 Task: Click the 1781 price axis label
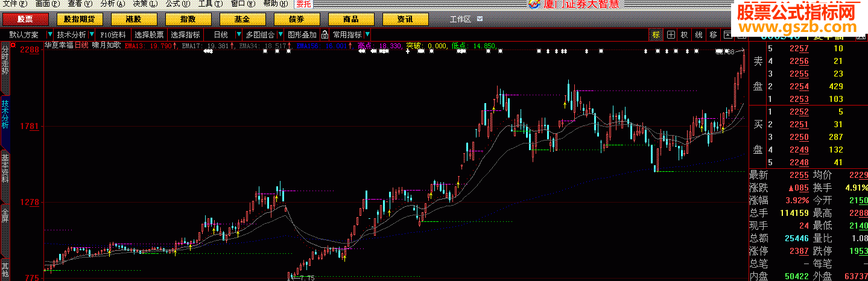click(x=30, y=126)
